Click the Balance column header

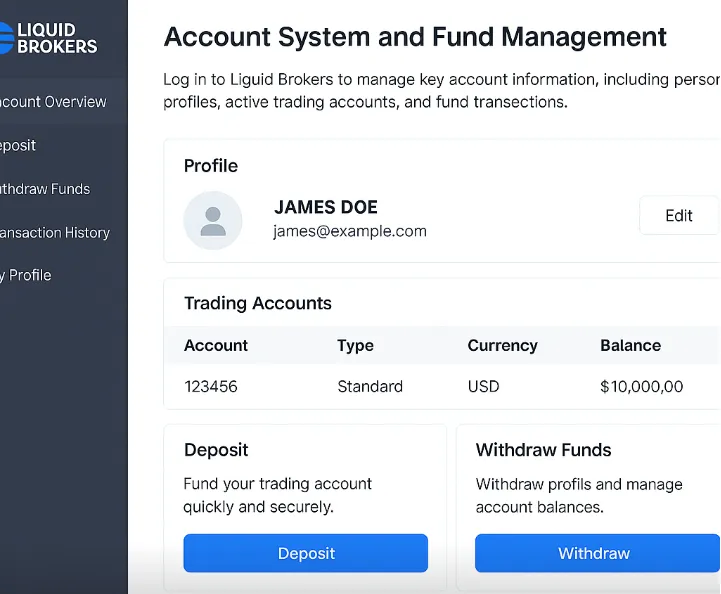tap(630, 345)
